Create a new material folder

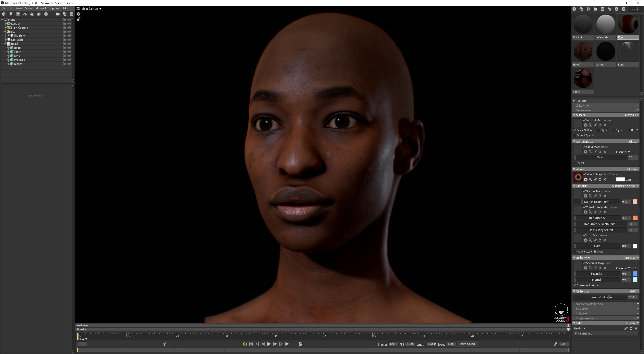click(595, 9)
